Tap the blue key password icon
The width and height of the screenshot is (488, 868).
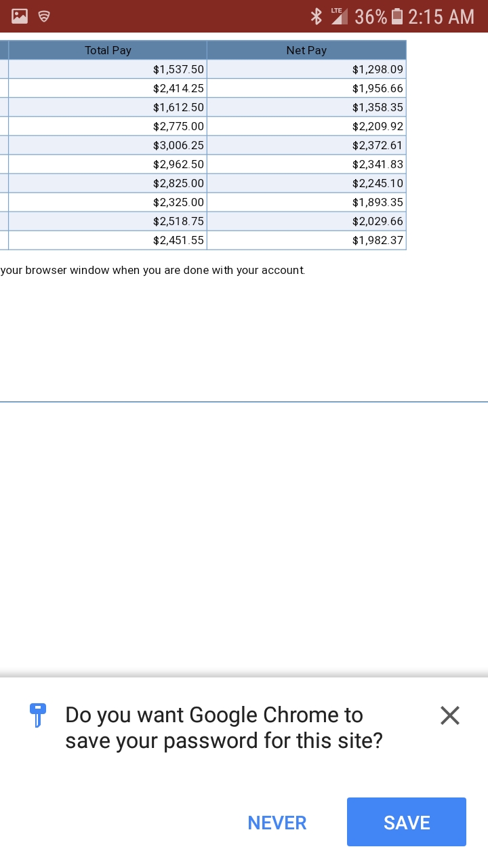pyautogui.click(x=37, y=715)
